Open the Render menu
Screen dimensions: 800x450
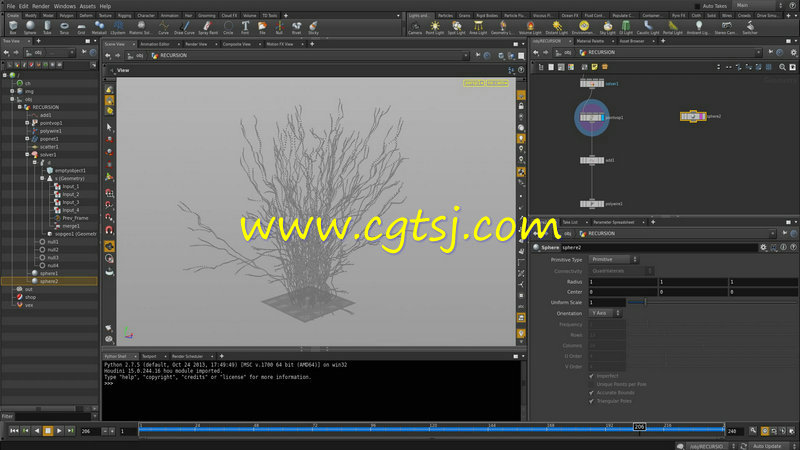click(41, 6)
